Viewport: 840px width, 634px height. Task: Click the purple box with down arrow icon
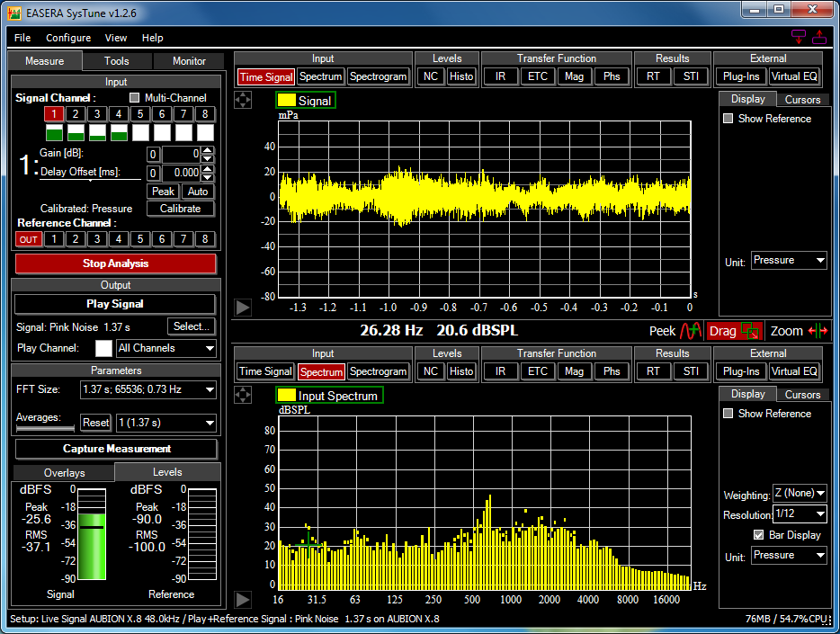point(798,37)
